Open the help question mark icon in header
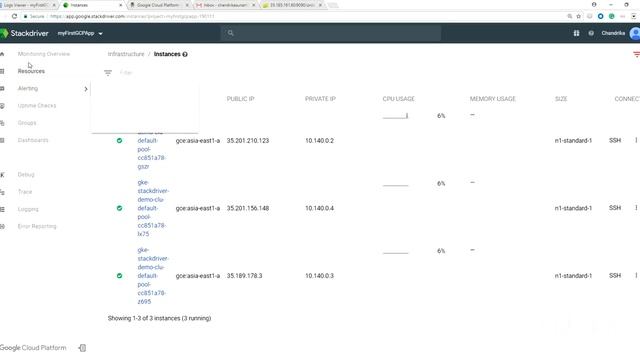Viewport: 640px width, 360px height. [591, 33]
